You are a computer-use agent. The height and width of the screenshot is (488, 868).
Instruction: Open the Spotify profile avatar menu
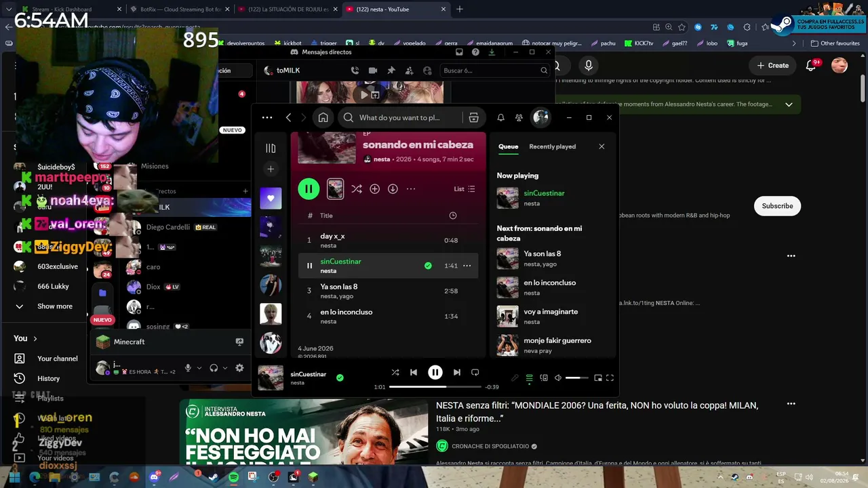coord(540,117)
